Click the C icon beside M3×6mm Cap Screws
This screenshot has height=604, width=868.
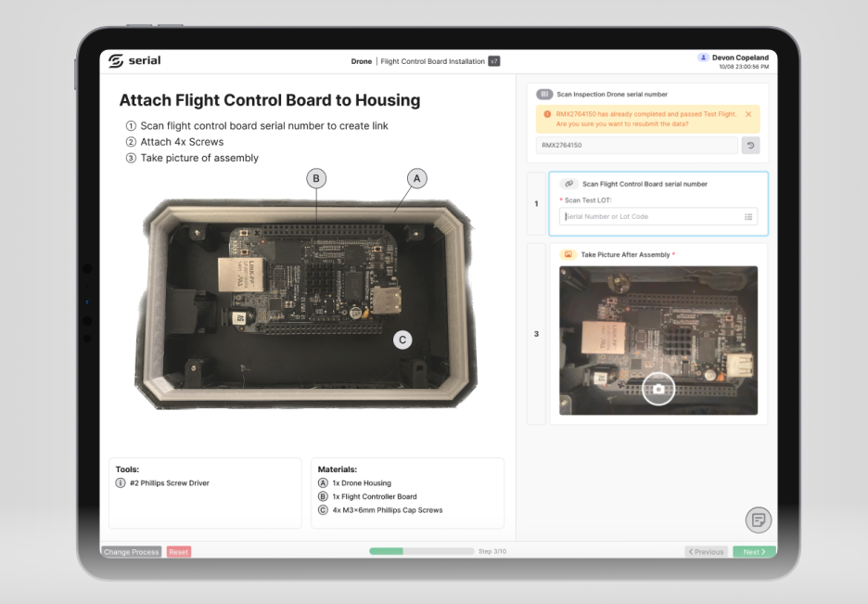click(x=323, y=510)
